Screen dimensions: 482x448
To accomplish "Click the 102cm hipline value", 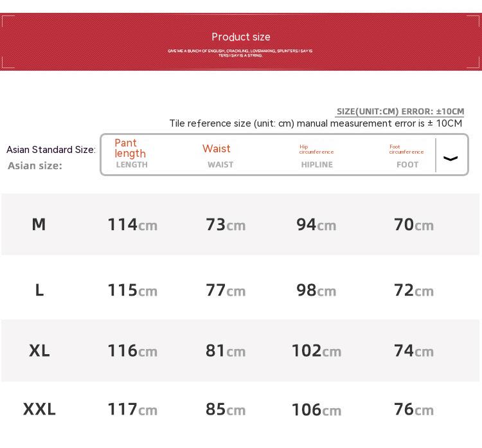I will [x=316, y=350].
